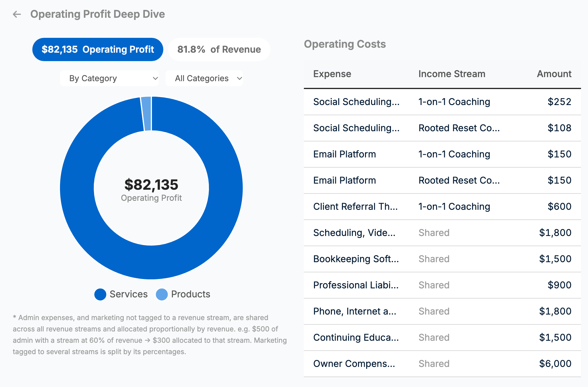
Task: Click the Operating Profit Deep Dive title
Action: [x=98, y=14]
